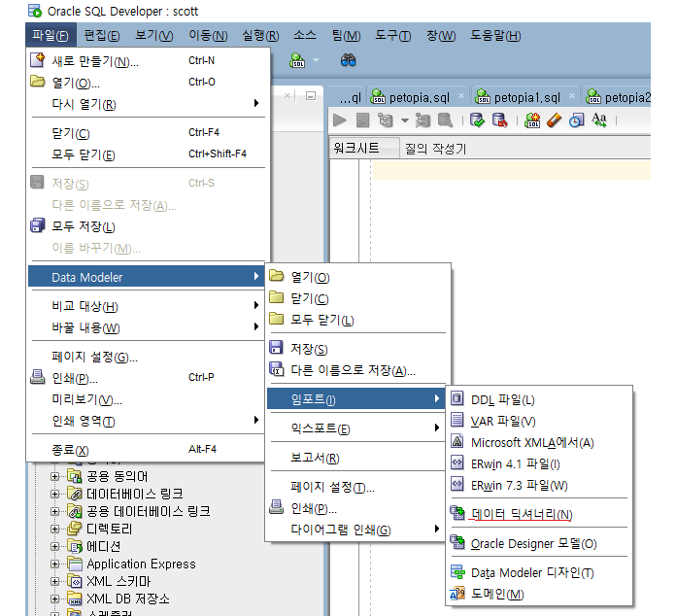Open 페이지 설정(G)... in File menu

148,357
